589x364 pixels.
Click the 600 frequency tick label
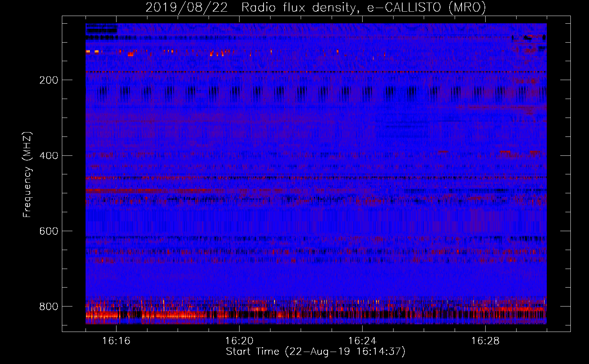pos(49,231)
